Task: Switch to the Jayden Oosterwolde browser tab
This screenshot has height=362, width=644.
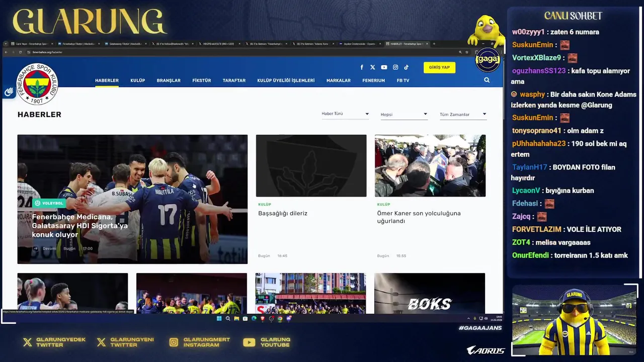Action: 359,44
